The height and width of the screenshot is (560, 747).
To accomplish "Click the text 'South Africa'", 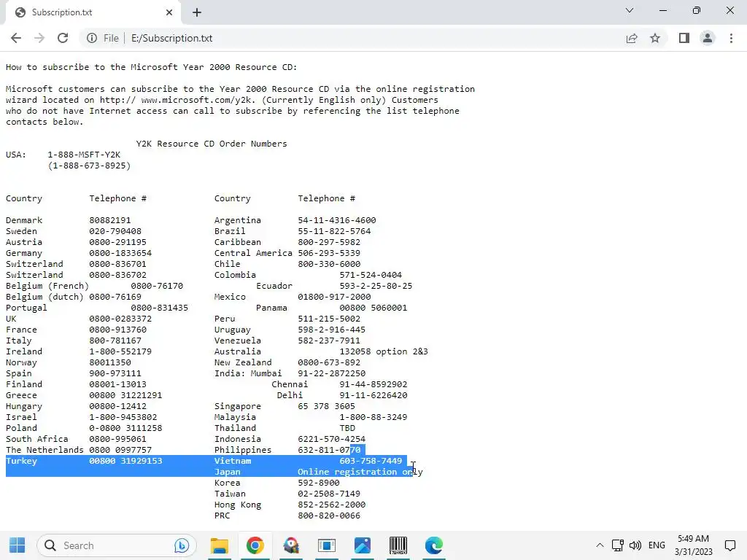I will pyautogui.click(x=36, y=439).
